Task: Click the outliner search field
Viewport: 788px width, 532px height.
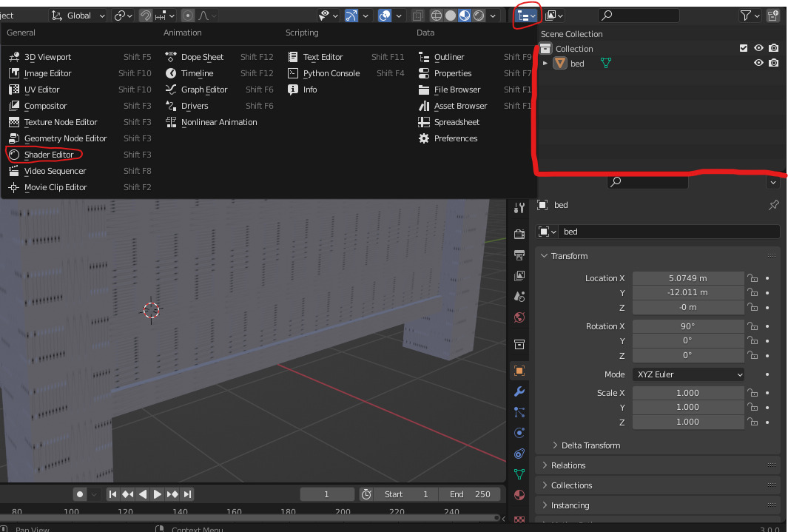Action: click(x=639, y=16)
